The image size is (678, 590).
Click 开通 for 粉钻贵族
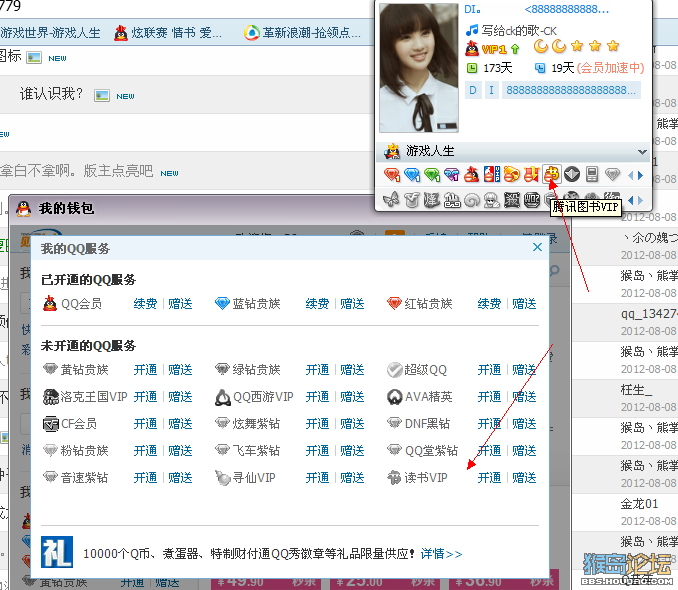145,451
